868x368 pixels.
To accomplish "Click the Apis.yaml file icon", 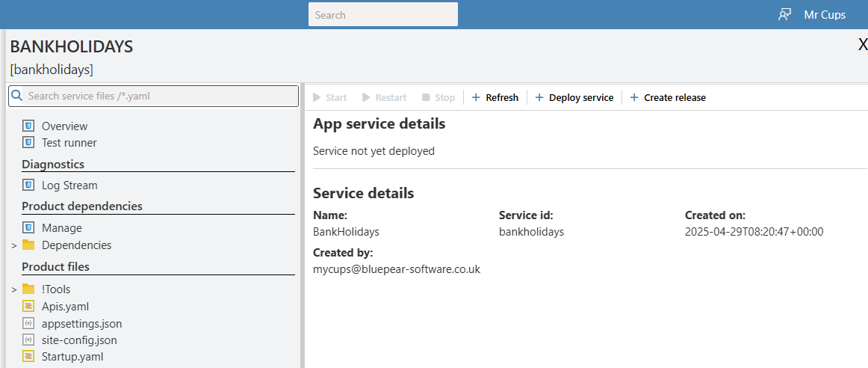I will 28,307.
